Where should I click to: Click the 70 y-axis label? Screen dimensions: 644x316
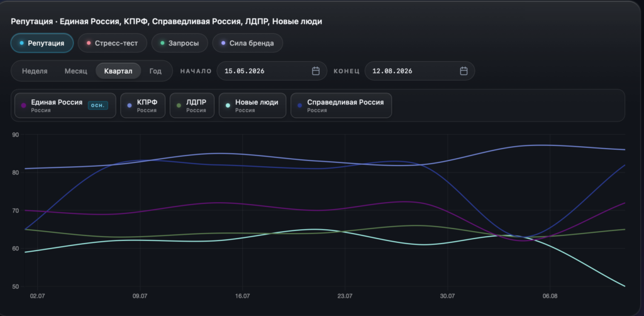tap(15, 210)
